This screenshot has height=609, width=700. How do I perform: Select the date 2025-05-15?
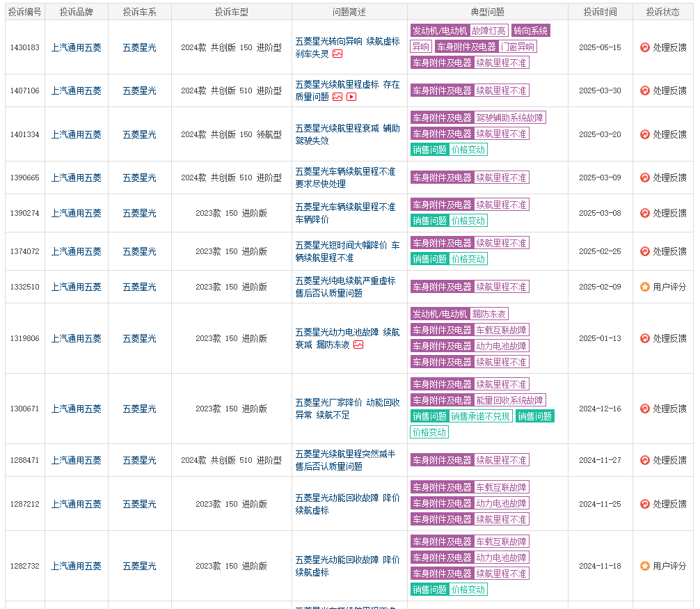click(600, 47)
